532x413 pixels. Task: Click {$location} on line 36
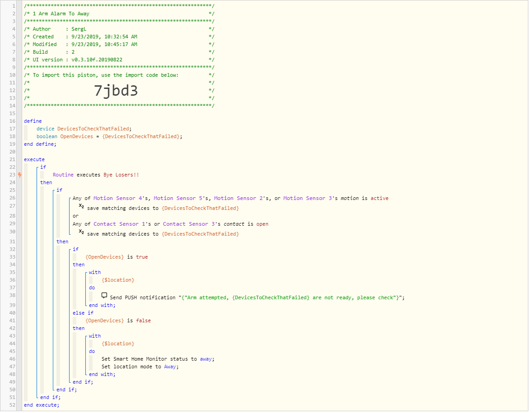pyautogui.click(x=118, y=280)
